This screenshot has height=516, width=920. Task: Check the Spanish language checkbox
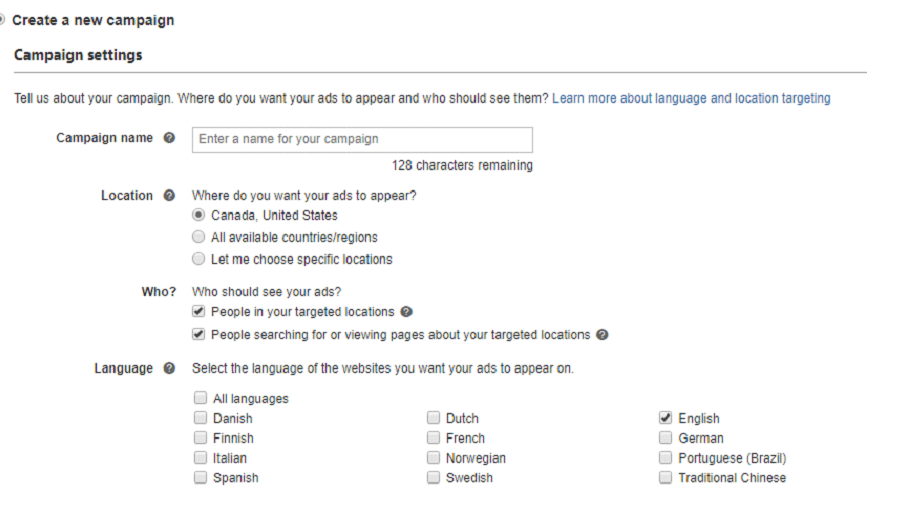200,477
